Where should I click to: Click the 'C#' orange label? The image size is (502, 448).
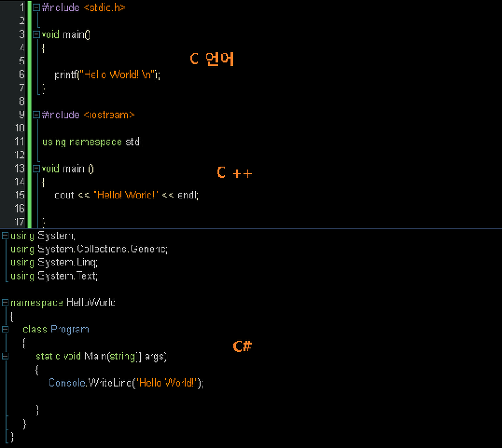click(243, 347)
